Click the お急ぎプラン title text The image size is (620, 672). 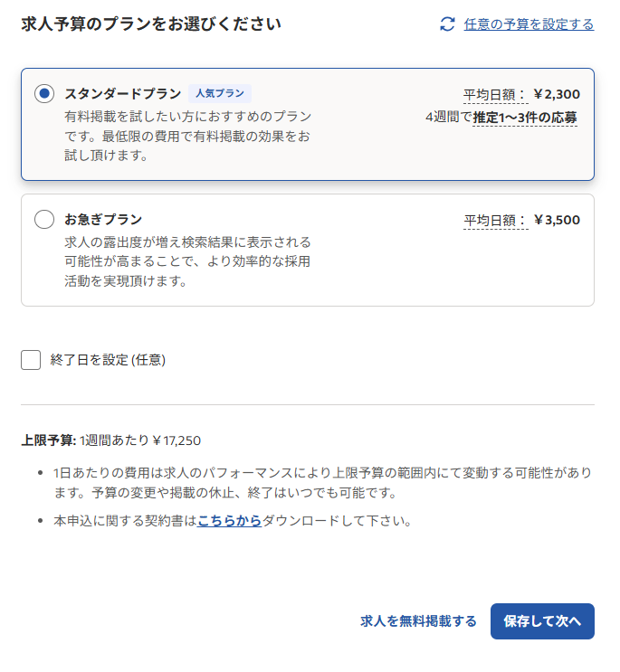tap(103, 219)
